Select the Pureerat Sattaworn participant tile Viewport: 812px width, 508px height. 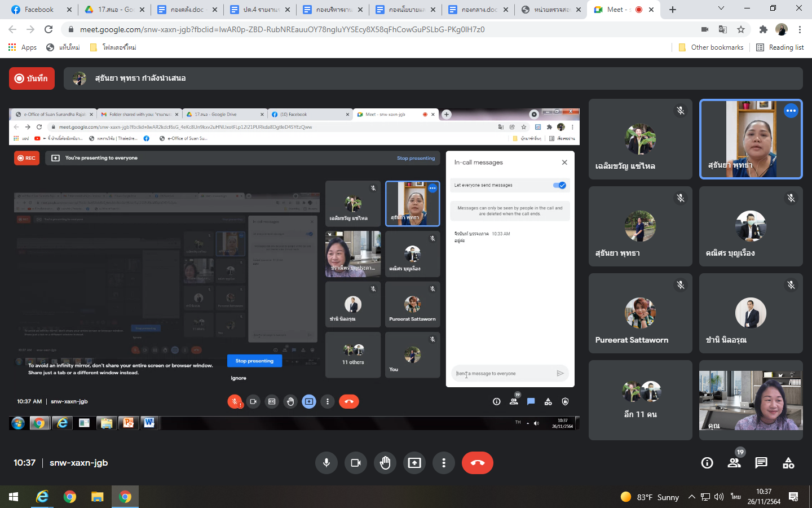tap(640, 313)
